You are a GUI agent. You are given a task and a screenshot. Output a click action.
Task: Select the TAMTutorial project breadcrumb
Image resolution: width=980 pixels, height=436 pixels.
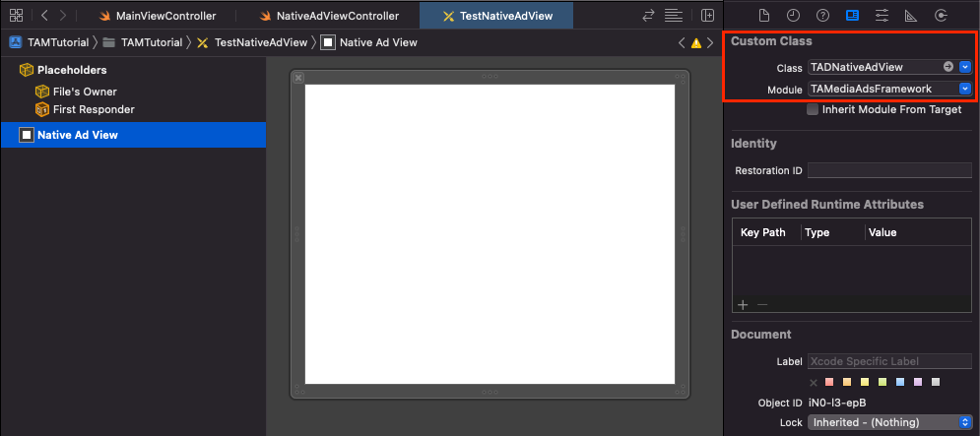click(x=49, y=42)
